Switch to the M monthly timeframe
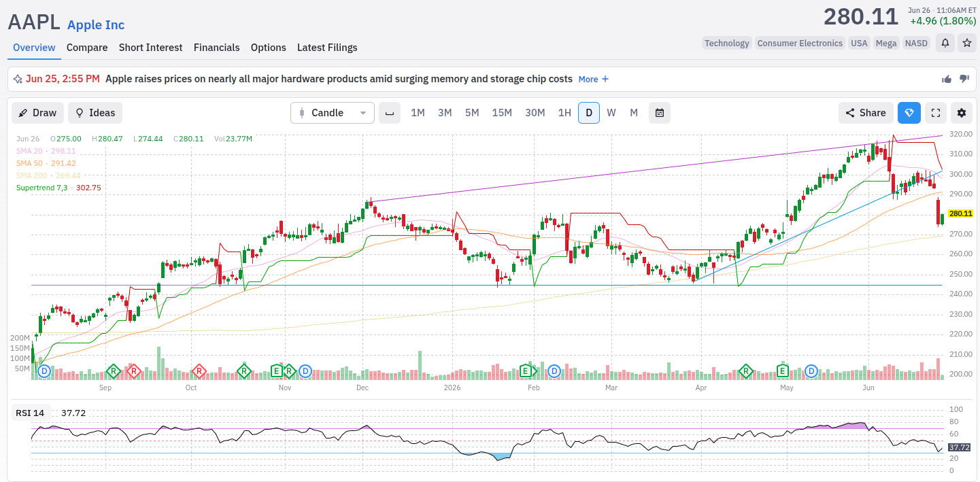The width and height of the screenshot is (980, 482). tap(634, 113)
